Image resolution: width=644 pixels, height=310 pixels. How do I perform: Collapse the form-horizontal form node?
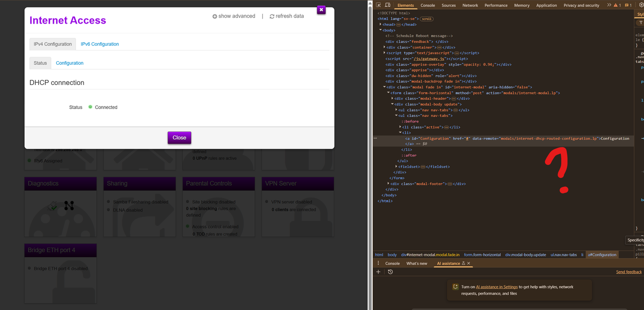pyautogui.click(x=388, y=93)
